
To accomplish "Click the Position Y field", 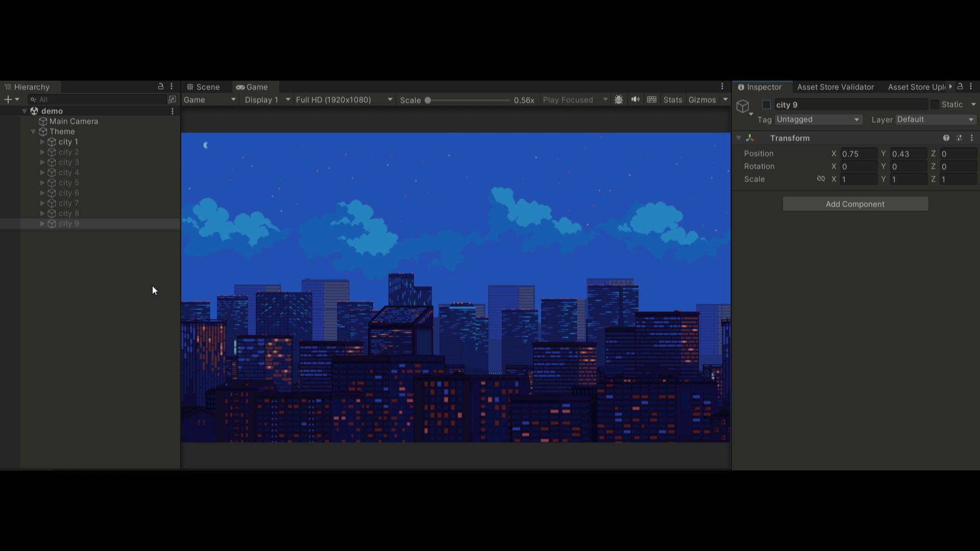I will pos(909,154).
